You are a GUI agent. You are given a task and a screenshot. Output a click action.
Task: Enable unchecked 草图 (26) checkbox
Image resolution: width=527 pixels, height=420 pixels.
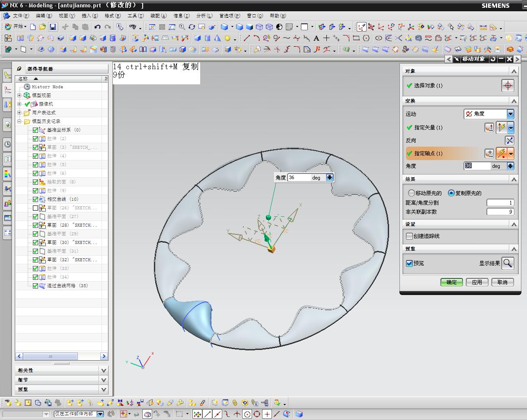[35, 208]
